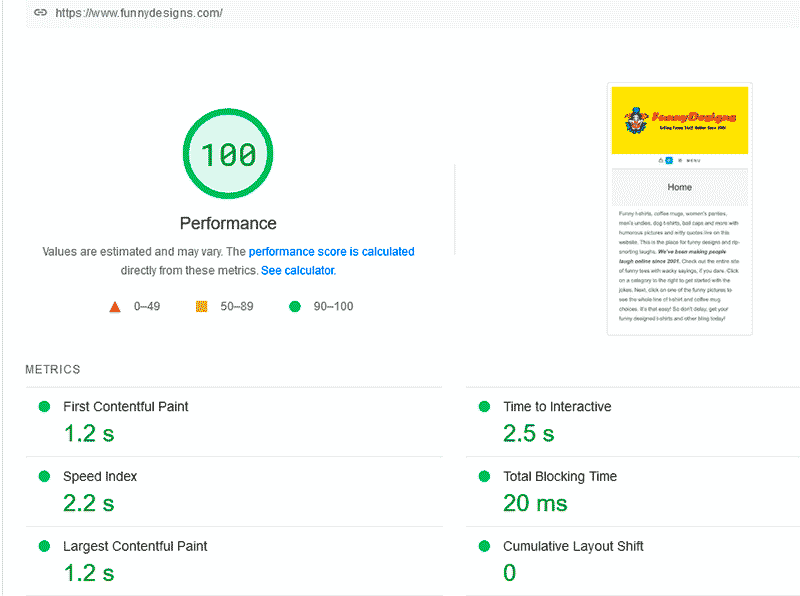Open the See calculator link
Viewport: 800px width, 596px height.
297,270
